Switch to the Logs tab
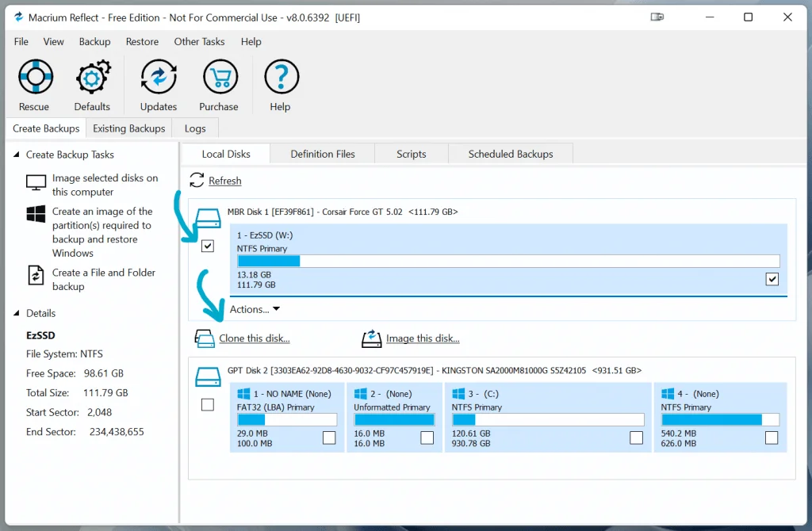This screenshot has width=812, height=531. [195, 128]
